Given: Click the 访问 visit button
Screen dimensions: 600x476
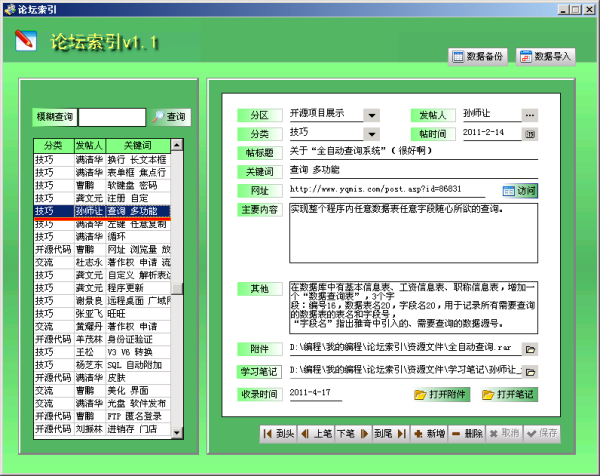Looking at the screenshot, I should [520, 191].
